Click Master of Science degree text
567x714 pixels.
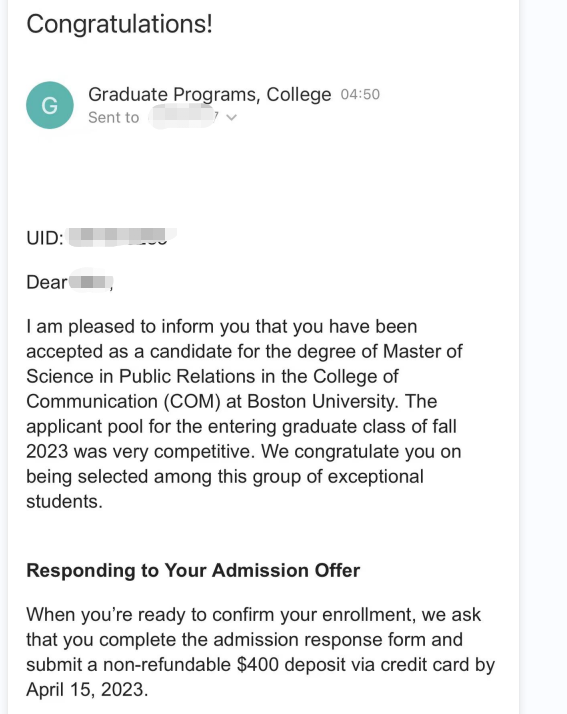[x=423, y=351]
